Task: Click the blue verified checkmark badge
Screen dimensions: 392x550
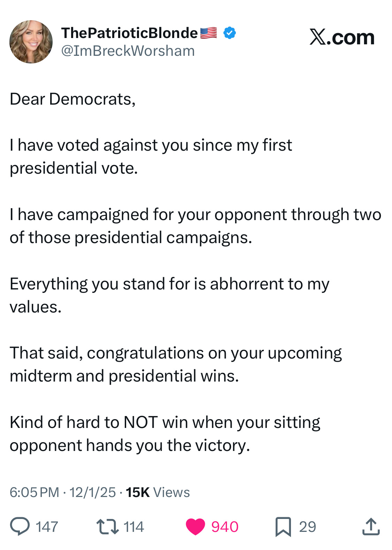Action: (x=229, y=33)
